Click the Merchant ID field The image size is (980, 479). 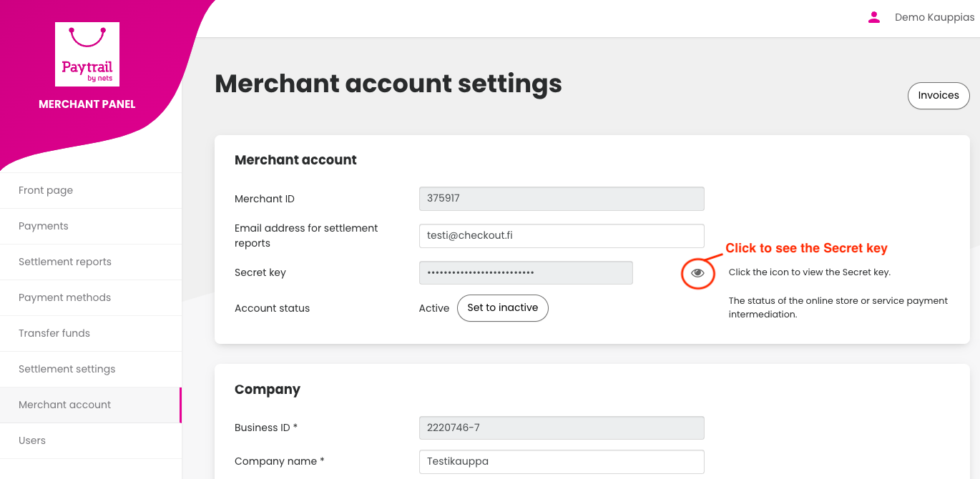pos(562,199)
